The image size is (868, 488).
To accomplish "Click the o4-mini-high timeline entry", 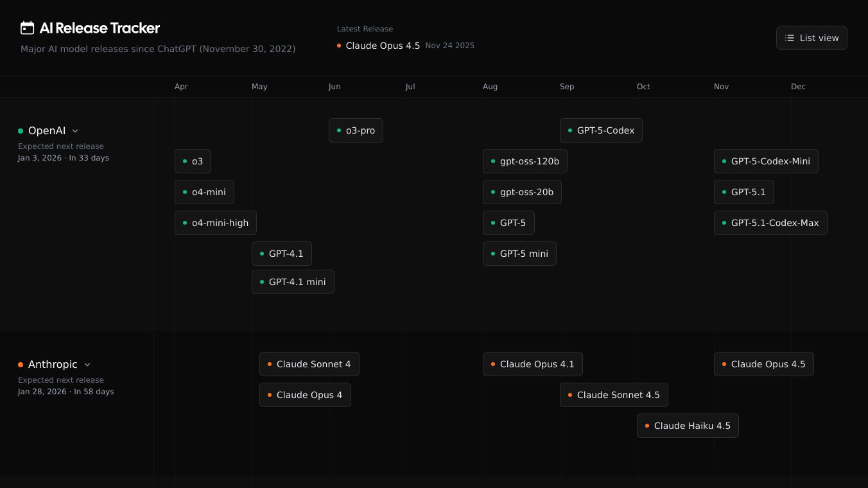I will click(216, 223).
